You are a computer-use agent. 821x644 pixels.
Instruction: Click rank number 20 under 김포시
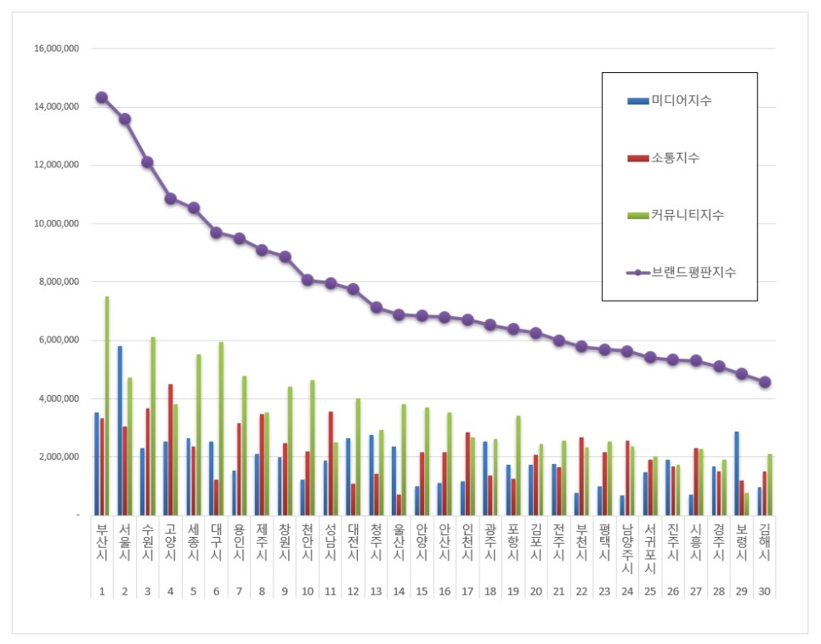click(x=536, y=591)
